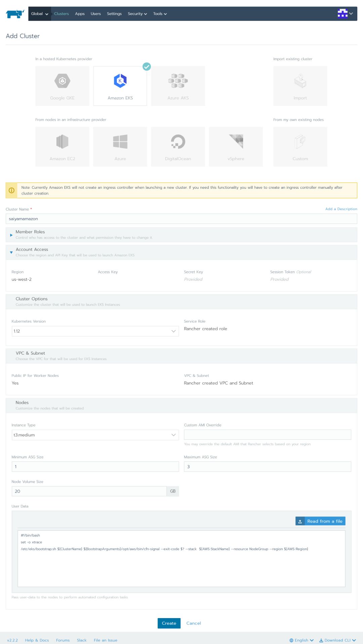Click the Maximum ASG Size field
Screen dimensions: 363x644
[268, 467]
